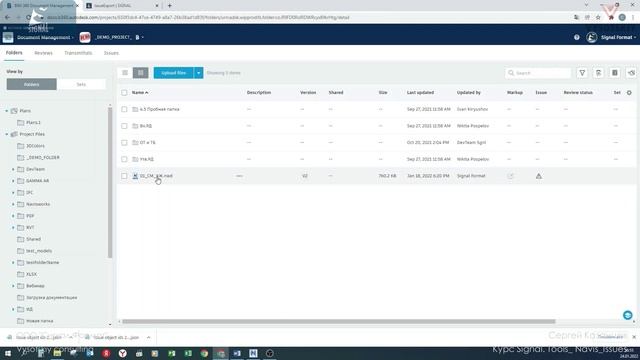Click the Signal Format user avatar
The image size is (640, 360).
tap(591, 37)
